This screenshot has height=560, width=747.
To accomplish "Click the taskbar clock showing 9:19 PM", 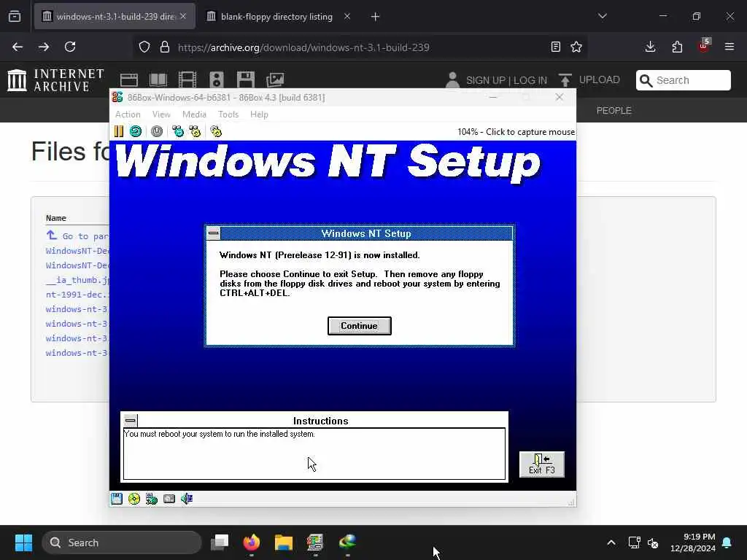I will point(693,542).
